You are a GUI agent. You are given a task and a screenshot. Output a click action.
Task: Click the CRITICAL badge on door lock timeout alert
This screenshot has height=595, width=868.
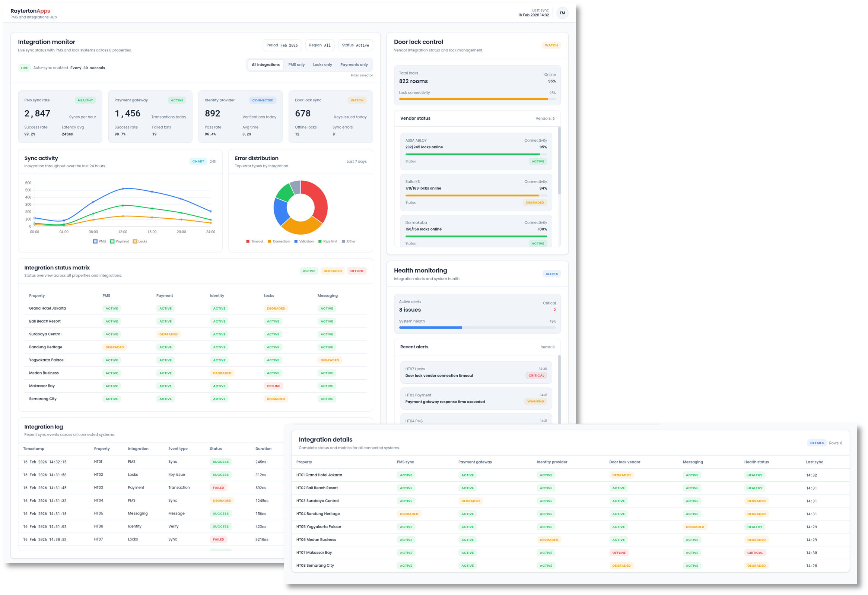pyautogui.click(x=536, y=375)
